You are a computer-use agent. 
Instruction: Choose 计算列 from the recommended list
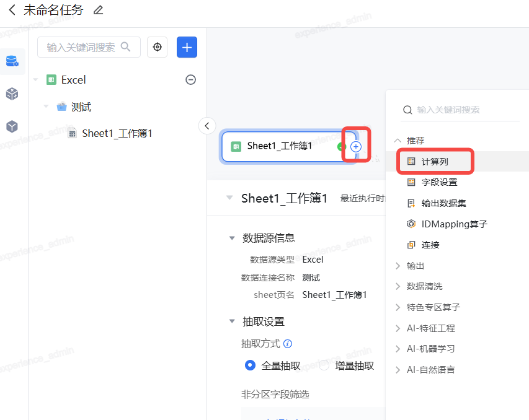click(x=435, y=162)
